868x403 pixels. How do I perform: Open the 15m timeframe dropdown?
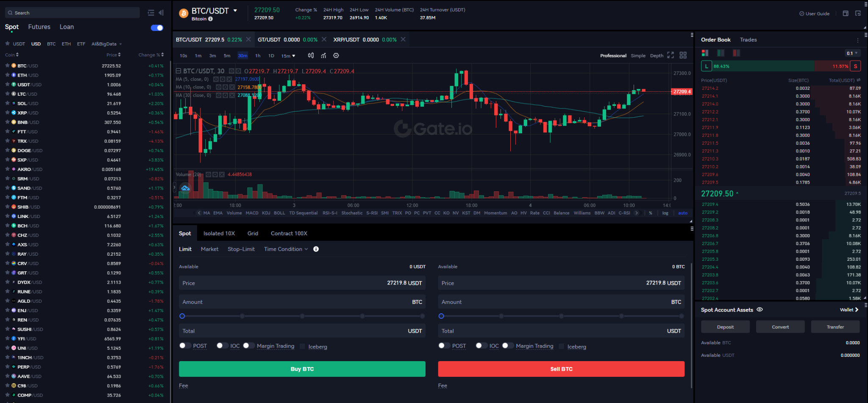point(288,55)
